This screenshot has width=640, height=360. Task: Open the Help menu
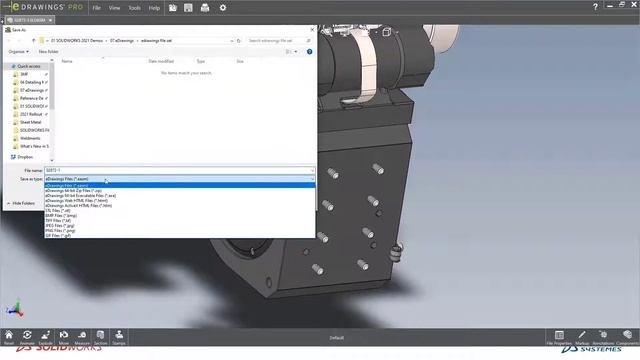[x=154, y=8]
